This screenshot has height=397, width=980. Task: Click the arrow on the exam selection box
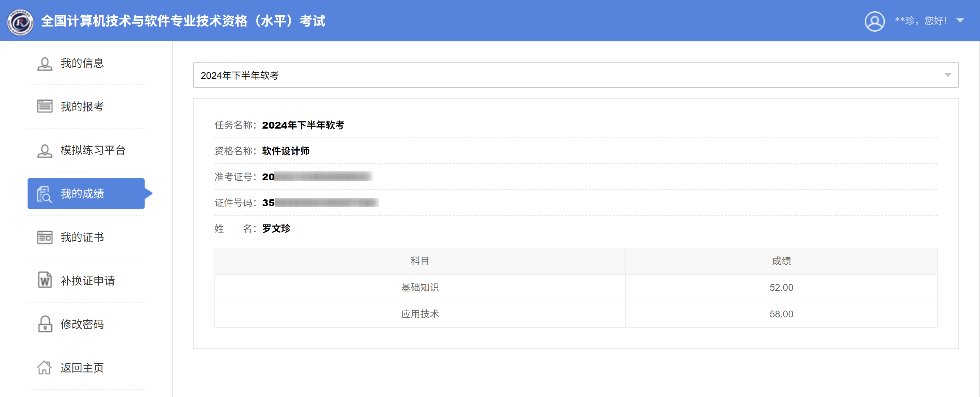(948, 75)
